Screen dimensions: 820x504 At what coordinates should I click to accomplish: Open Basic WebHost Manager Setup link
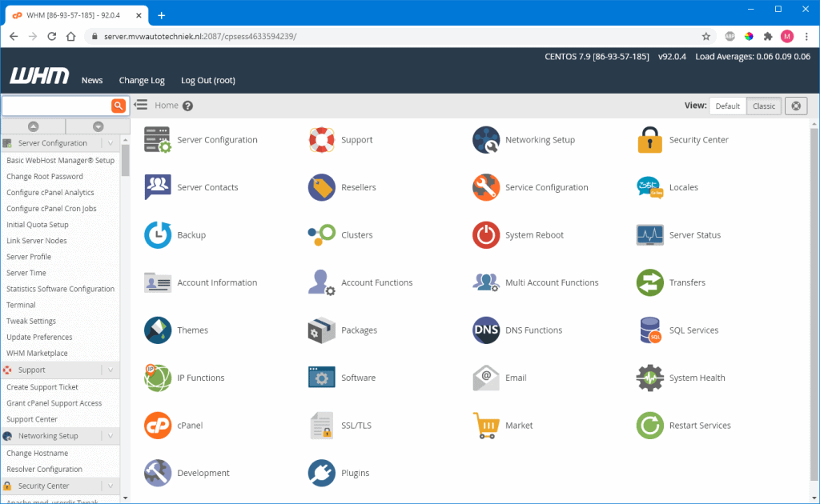click(x=60, y=160)
